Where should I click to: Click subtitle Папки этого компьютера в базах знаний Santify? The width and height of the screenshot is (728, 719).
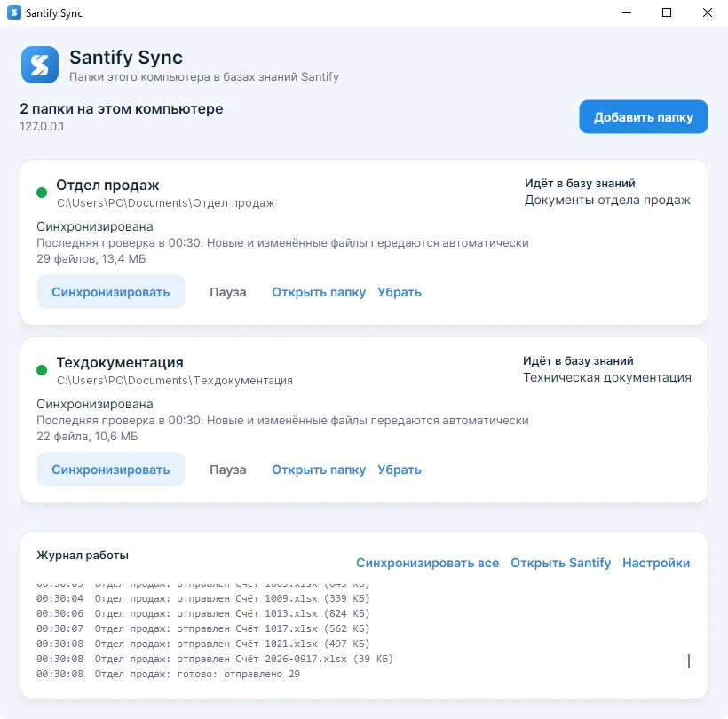pyautogui.click(x=204, y=76)
